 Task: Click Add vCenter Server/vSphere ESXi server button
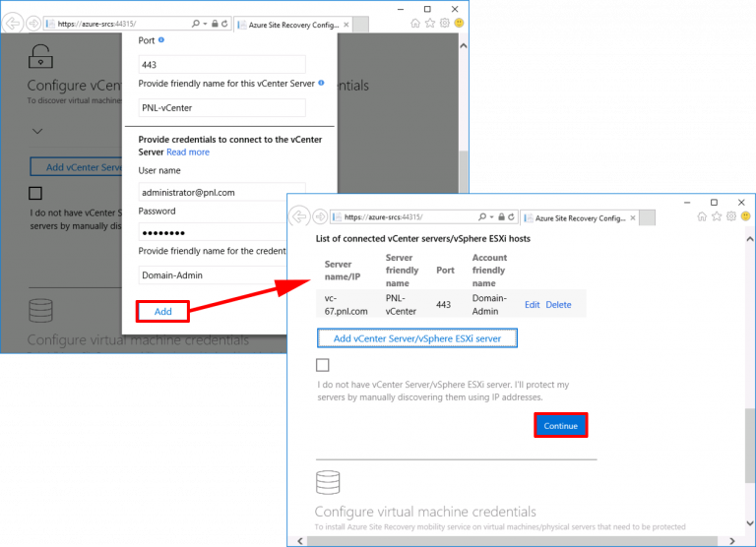coord(417,338)
